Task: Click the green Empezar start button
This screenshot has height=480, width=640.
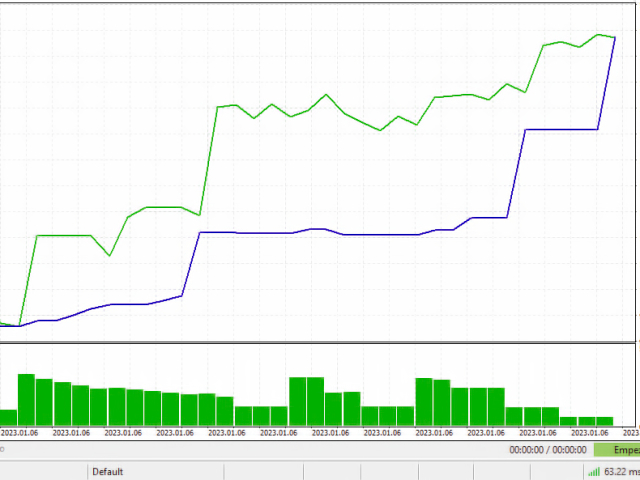Action: (617, 450)
